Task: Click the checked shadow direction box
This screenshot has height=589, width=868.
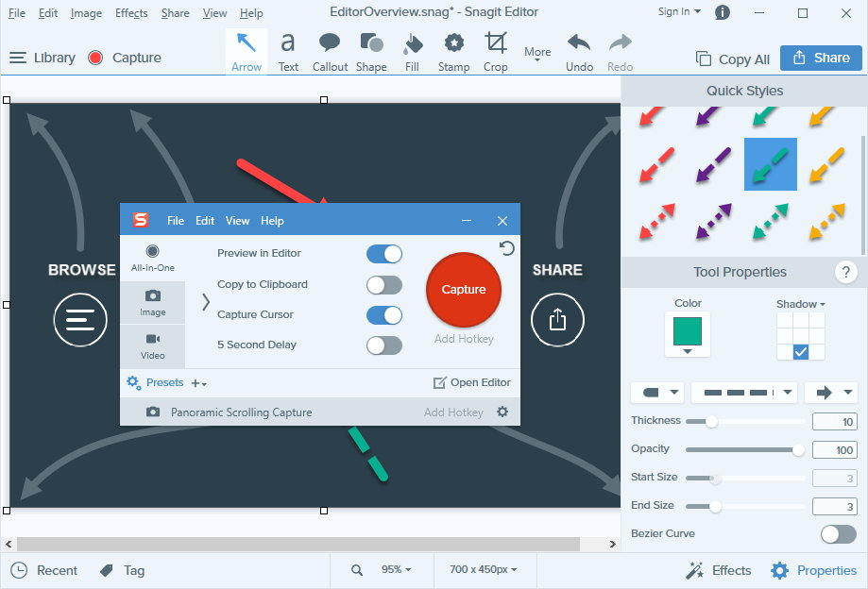Action: (x=800, y=352)
